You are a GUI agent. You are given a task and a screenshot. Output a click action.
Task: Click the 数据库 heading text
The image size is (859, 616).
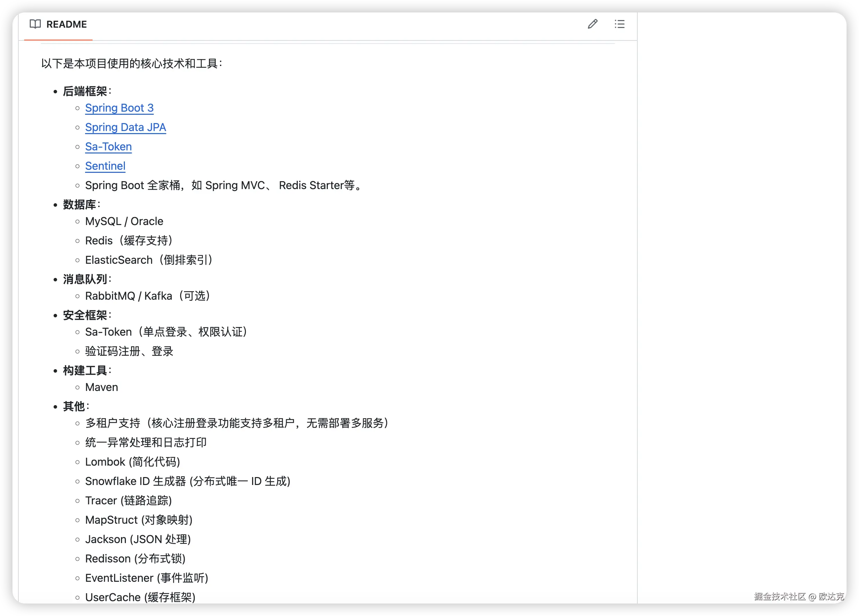coord(80,204)
